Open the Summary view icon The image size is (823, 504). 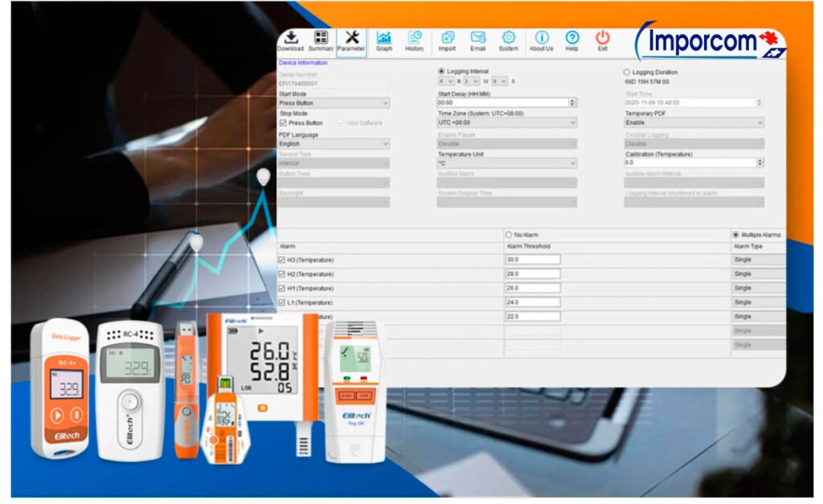coord(321,41)
